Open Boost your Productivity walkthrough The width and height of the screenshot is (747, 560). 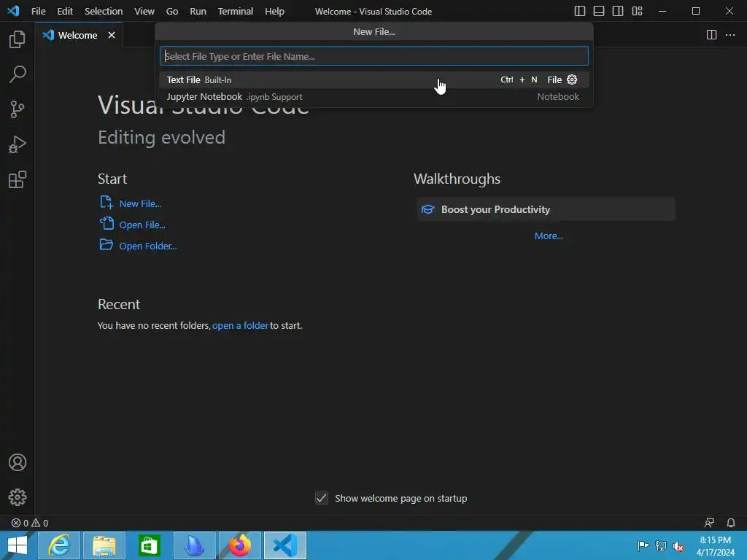546,209
